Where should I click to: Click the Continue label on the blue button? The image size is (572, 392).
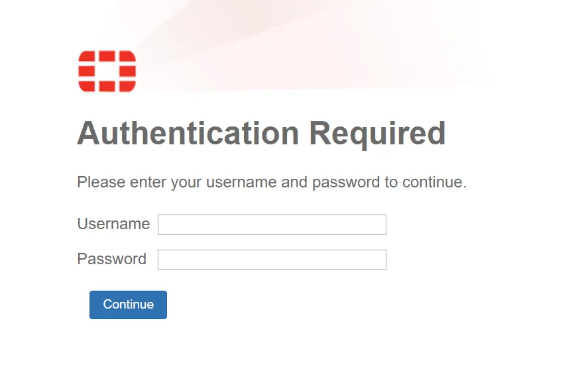tap(129, 304)
